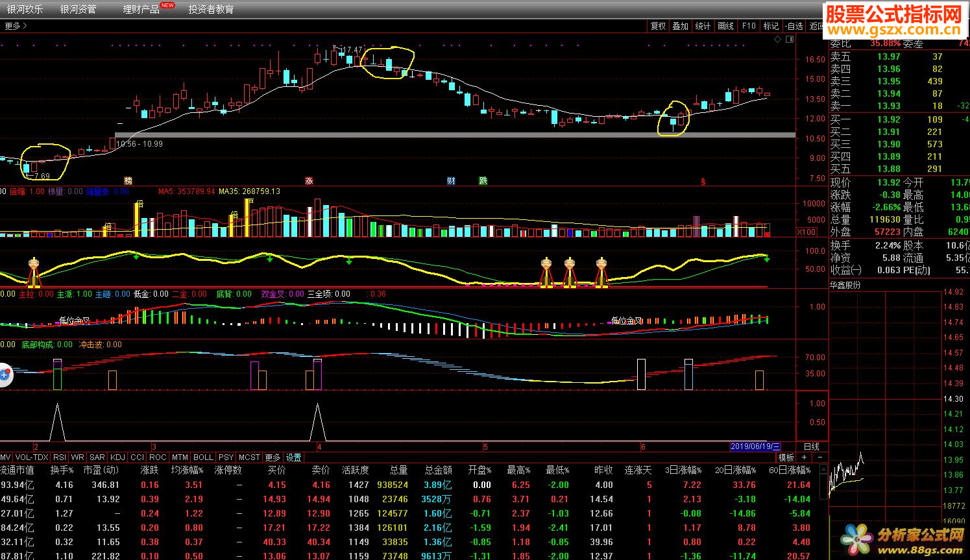
Task: Click the 标记 mark button
Action: (771, 26)
